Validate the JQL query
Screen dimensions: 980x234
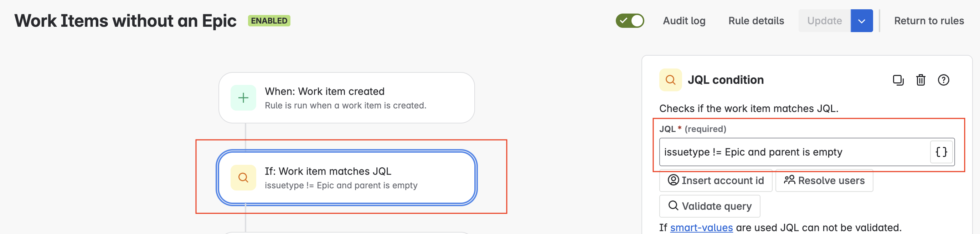[x=709, y=206]
